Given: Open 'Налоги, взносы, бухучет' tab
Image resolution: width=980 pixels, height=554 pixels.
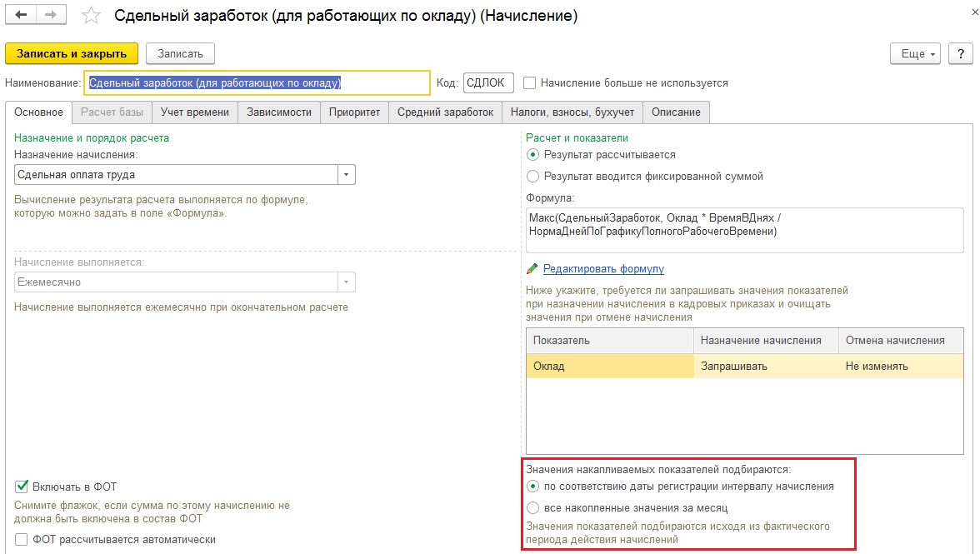Looking at the screenshot, I should coord(572,112).
